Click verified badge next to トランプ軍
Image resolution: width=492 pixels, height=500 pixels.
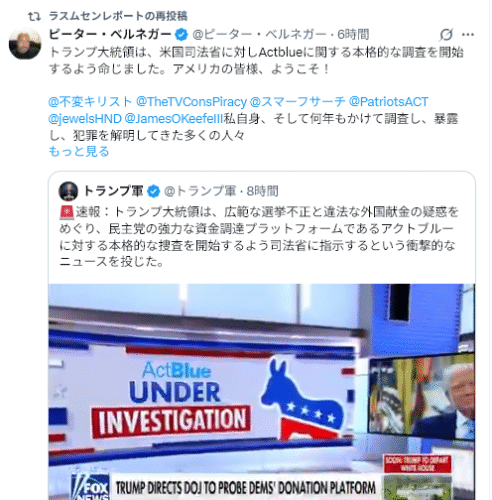[x=154, y=191]
